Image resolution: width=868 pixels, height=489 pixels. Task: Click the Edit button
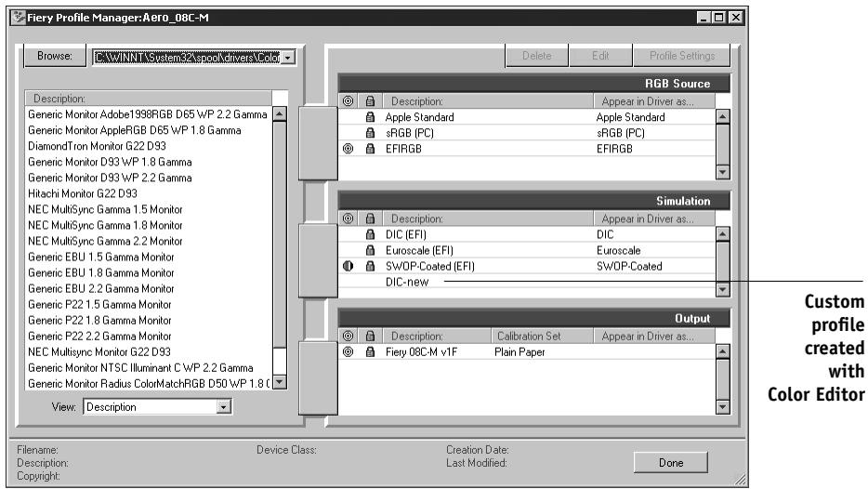tap(600, 56)
